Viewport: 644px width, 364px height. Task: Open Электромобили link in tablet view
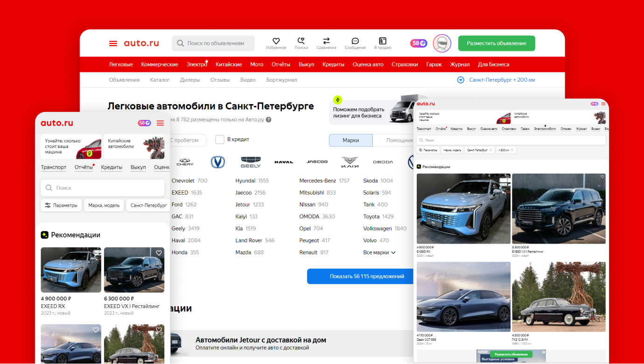pos(545,128)
